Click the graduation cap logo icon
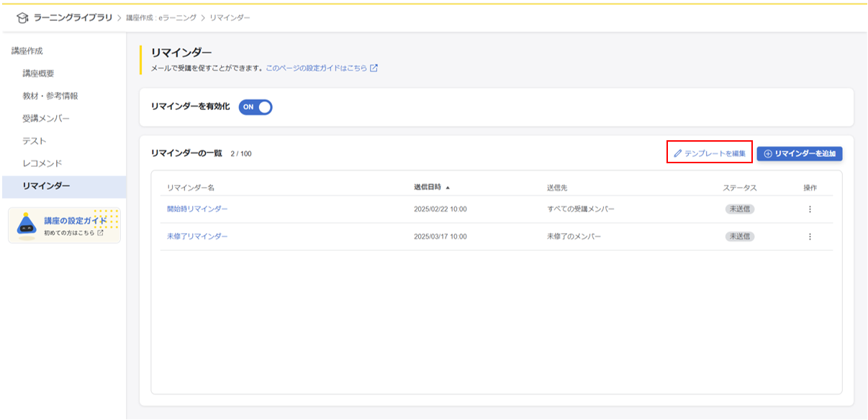This screenshot has width=868, height=420. [22, 17]
